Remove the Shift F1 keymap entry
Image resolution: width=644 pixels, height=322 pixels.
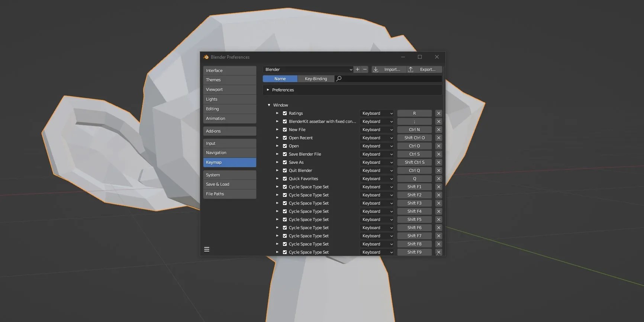[438, 187]
